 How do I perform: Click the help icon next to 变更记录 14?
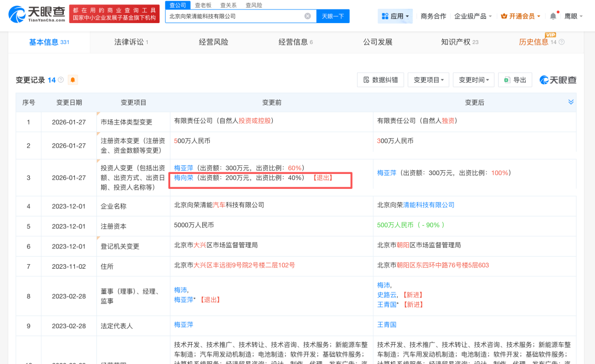click(x=61, y=80)
